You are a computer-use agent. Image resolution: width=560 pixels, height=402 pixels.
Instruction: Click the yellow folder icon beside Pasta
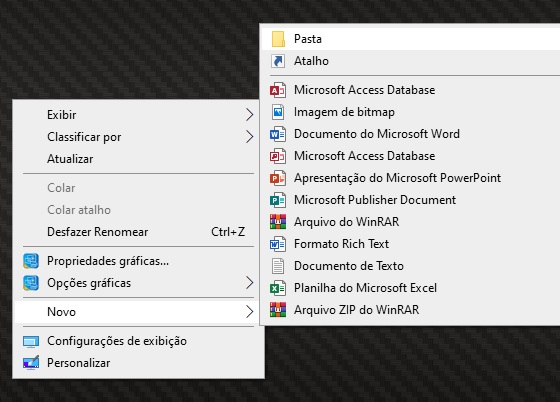278,39
